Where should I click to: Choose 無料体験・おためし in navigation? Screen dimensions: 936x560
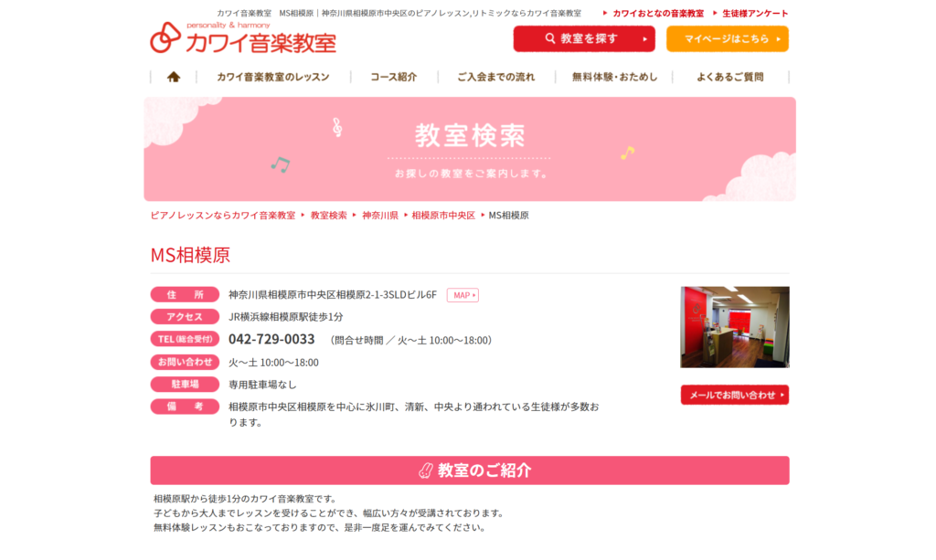pyautogui.click(x=614, y=77)
